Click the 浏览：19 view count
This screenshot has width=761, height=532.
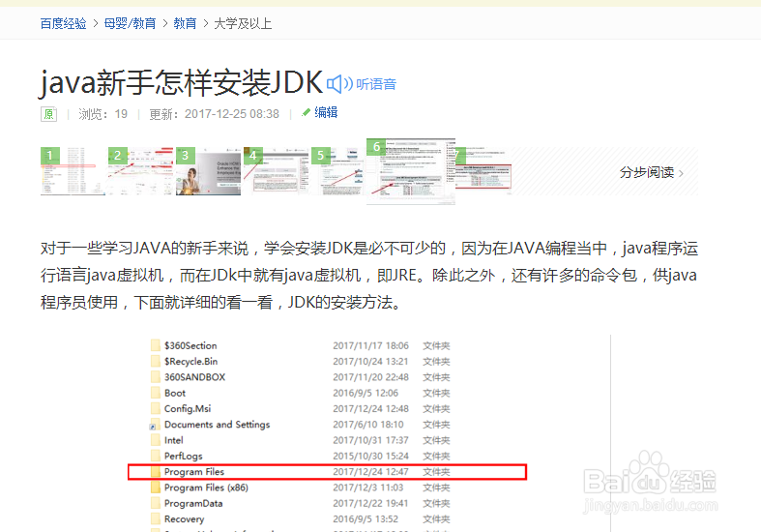click(x=102, y=114)
